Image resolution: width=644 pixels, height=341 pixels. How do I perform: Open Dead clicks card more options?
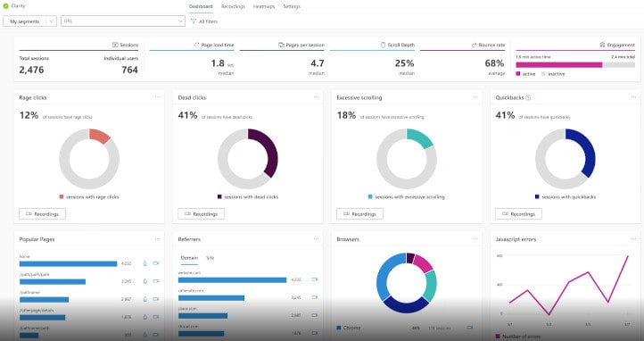tap(316, 97)
